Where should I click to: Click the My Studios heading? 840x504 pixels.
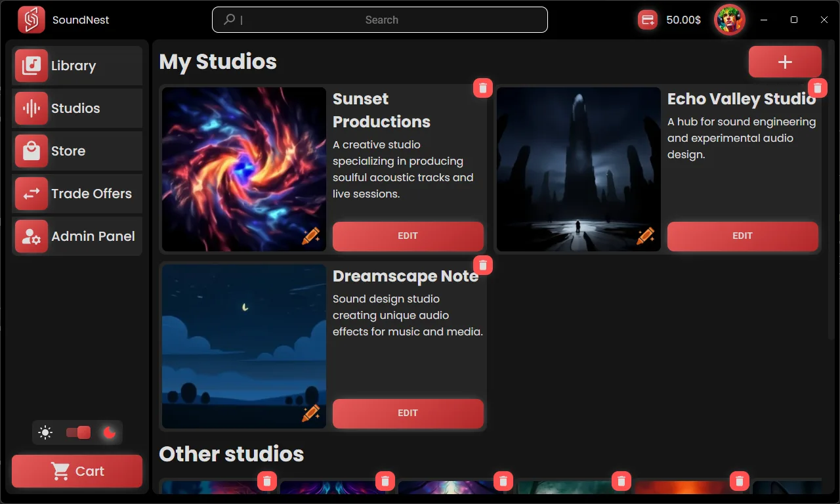218,62
